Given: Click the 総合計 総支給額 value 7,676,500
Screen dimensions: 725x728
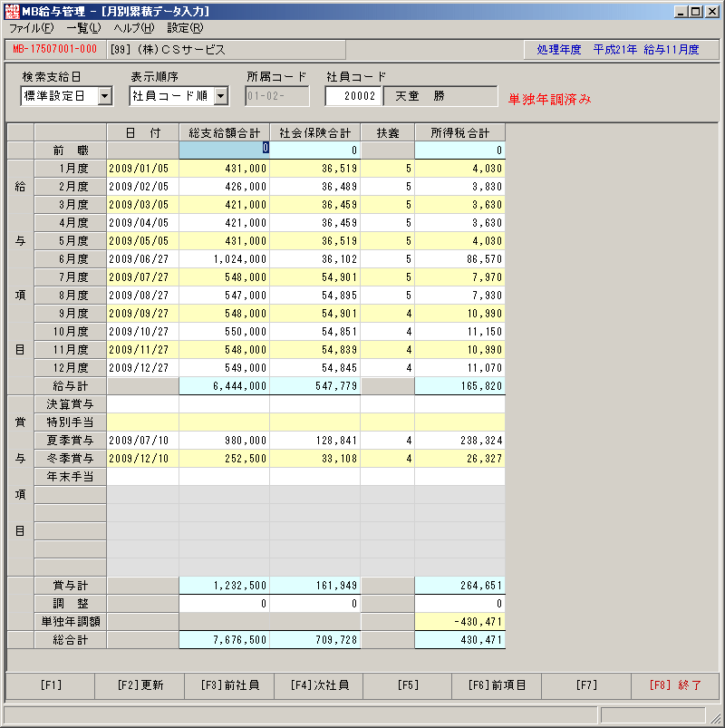Looking at the screenshot, I should click(224, 640).
